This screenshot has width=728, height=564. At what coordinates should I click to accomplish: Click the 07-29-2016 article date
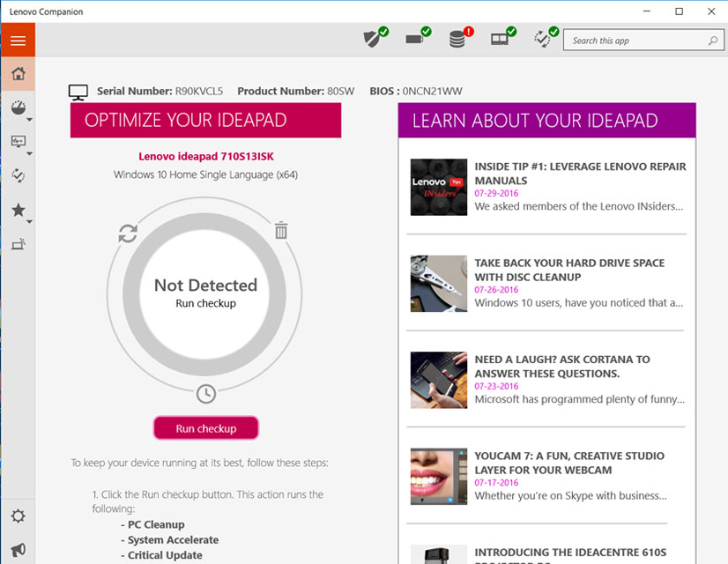point(496,193)
